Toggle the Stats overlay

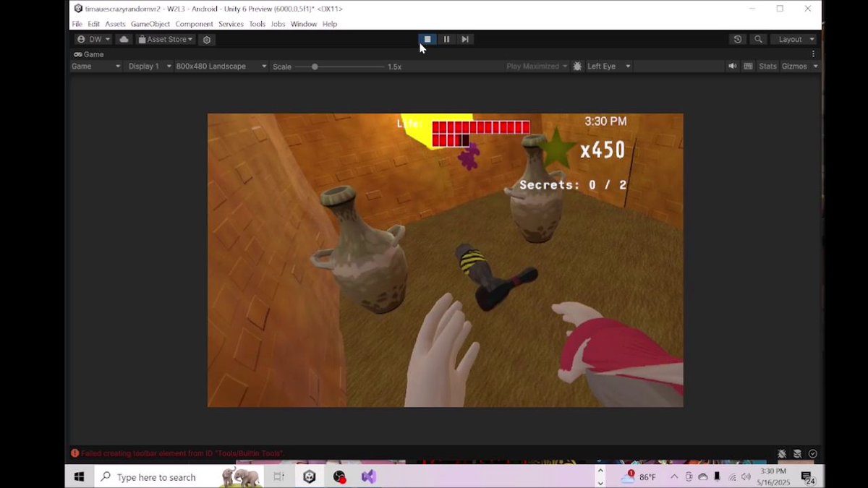767,66
